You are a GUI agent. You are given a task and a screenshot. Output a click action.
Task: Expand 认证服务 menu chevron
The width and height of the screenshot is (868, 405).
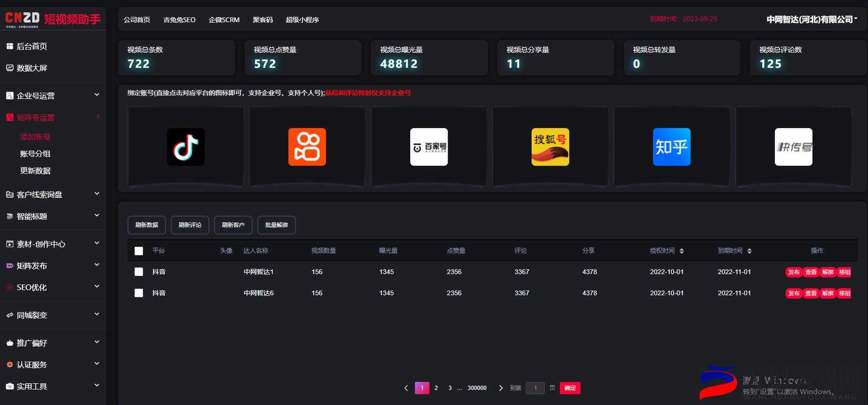click(x=97, y=363)
